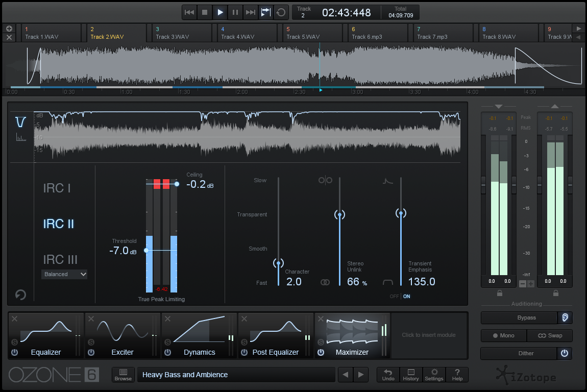Toggle the Equalizer module power button
This screenshot has width=587, height=392.
click(14, 352)
